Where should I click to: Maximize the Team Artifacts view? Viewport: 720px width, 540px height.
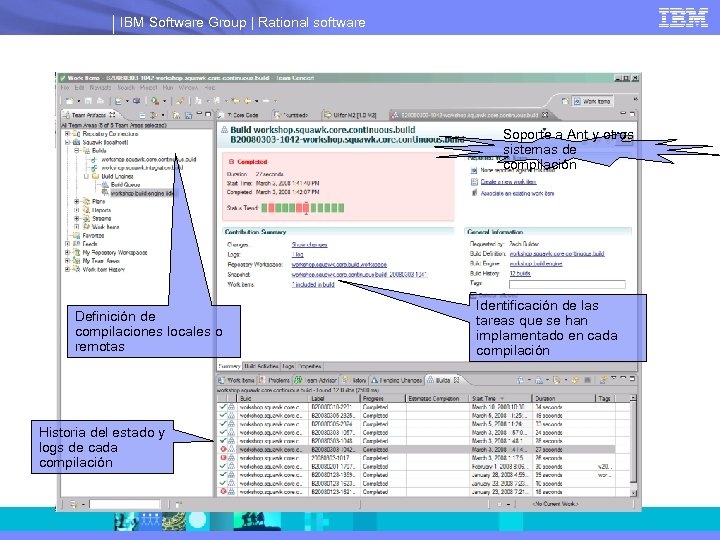(208, 114)
